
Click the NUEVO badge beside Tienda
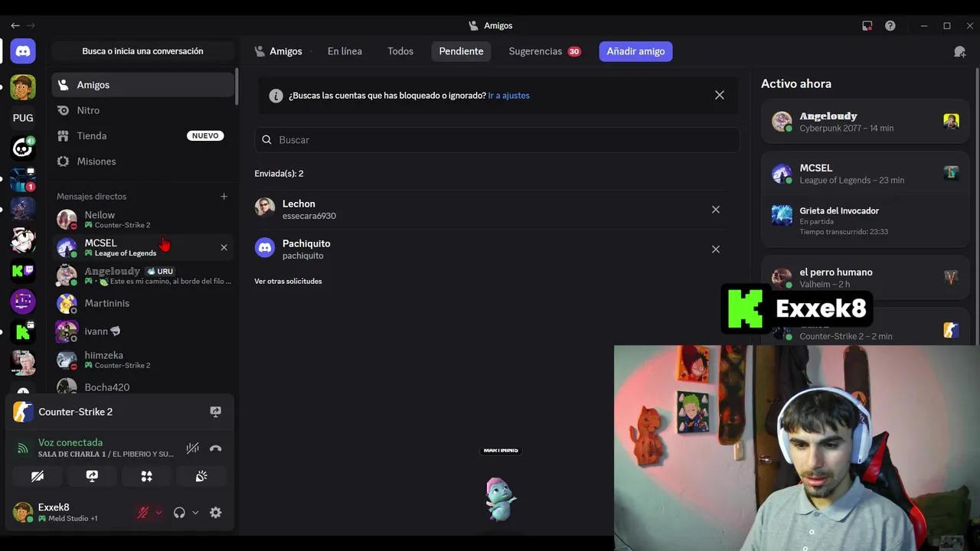pos(205,135)
